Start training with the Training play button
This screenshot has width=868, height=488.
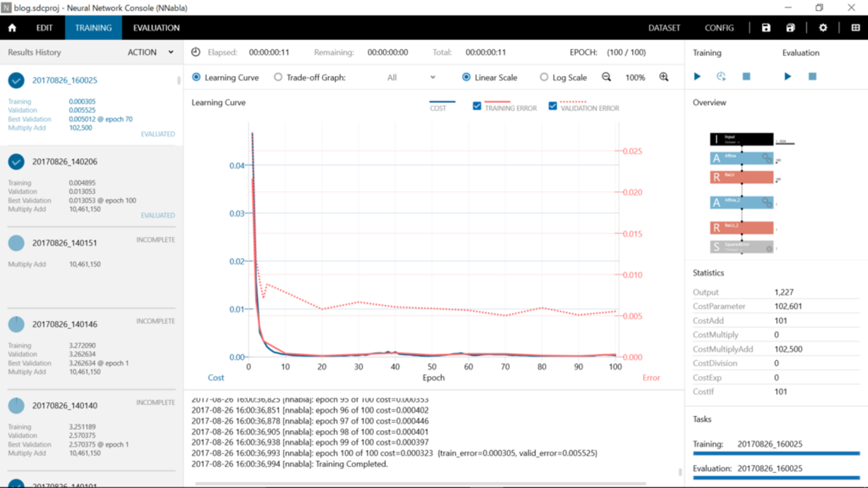point(697,77)
